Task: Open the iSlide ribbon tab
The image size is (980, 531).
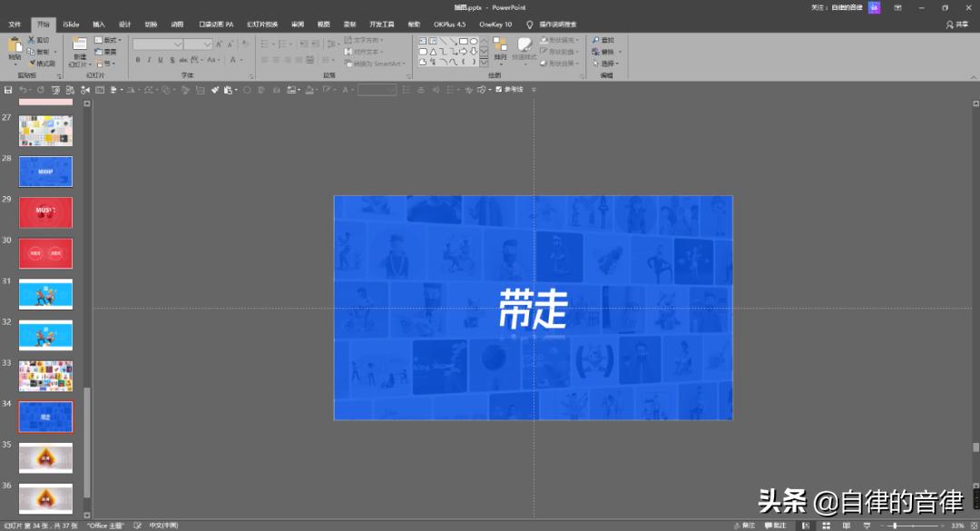Action: click(71, 25)
